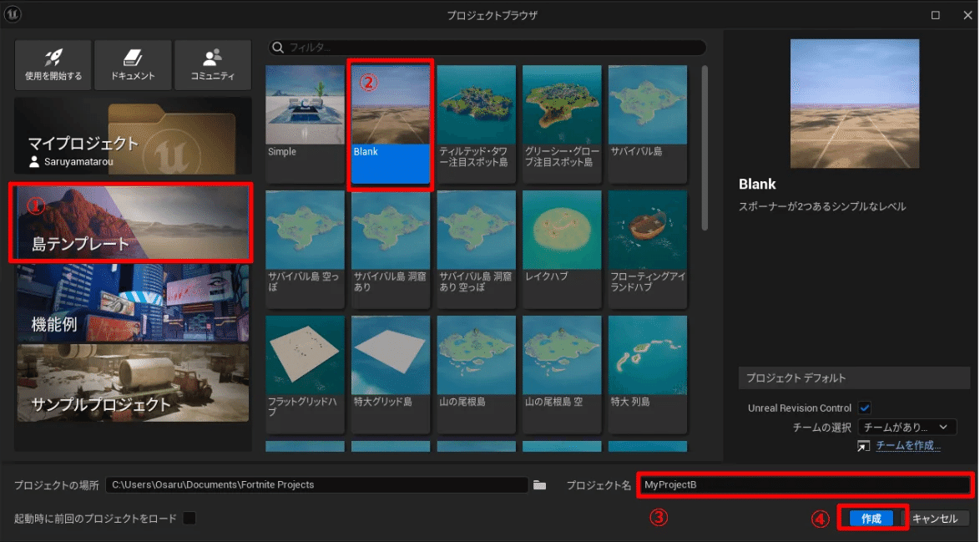980x542 pixels.
Task: Select the 島テンプレート category
Action: [133, 222]
